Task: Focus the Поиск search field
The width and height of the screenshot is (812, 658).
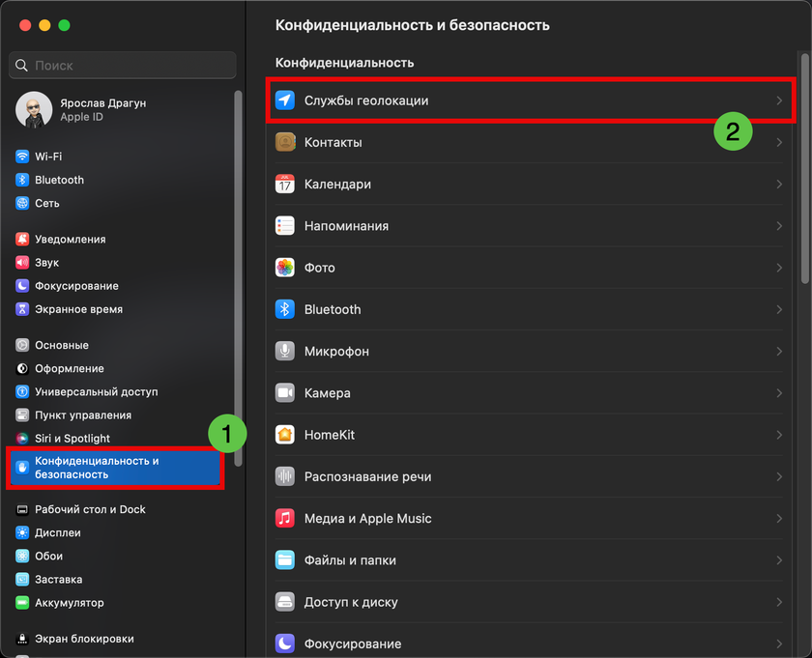Action: pos(123,66)
